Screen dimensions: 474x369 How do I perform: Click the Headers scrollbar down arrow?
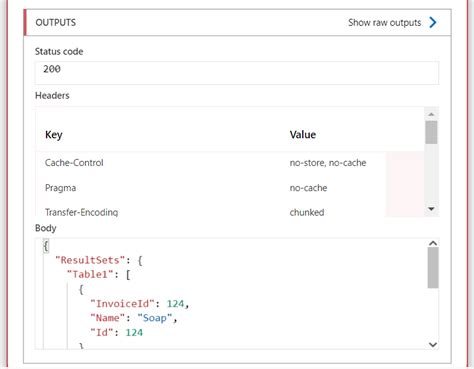(431, 209)
